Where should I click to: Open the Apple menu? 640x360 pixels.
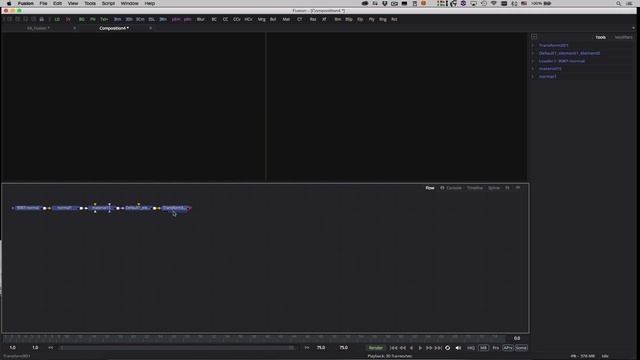pyautogui.click(x=9, y=3)
